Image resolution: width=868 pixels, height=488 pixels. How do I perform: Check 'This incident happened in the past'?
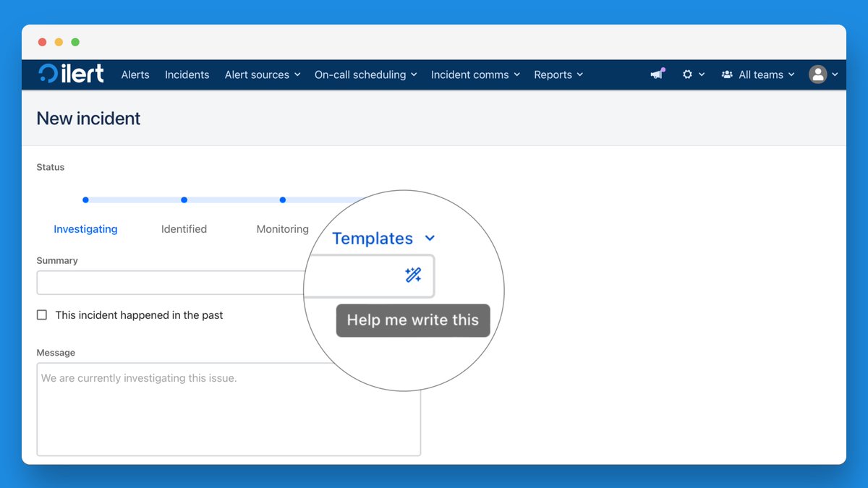pyautogui.click(x=42, y=315)
